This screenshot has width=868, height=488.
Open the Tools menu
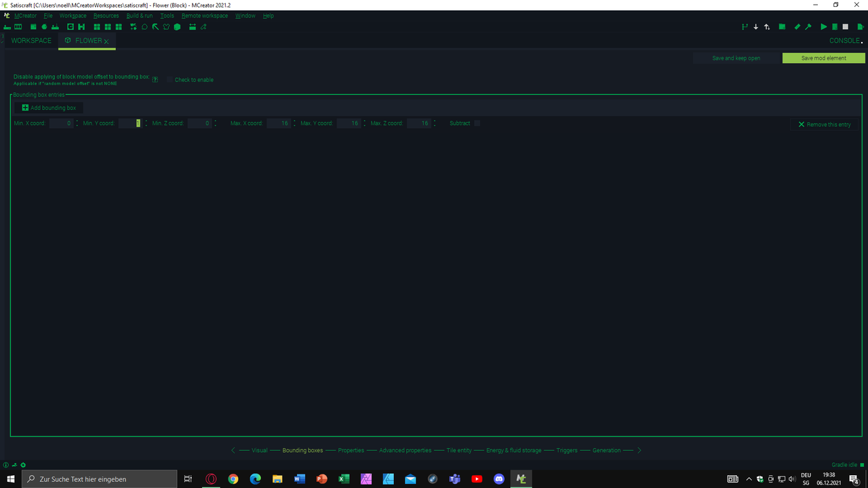(167, 16)
